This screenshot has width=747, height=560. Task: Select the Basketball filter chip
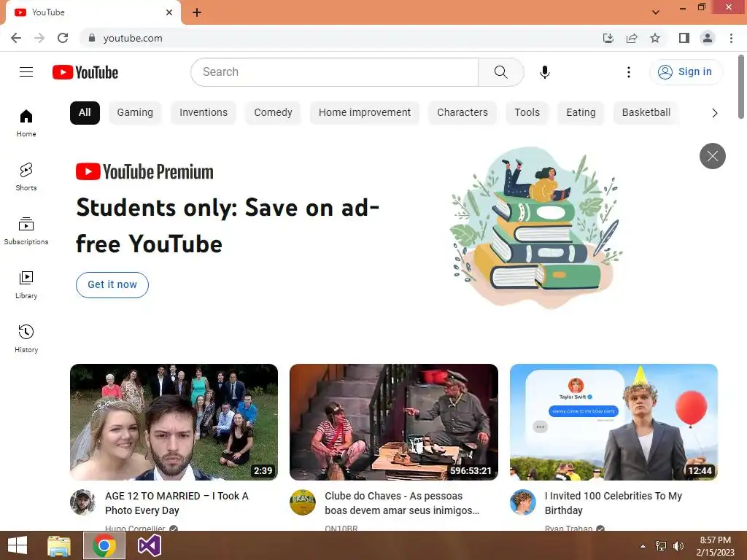pyautogui.click(x=646, y=113)
